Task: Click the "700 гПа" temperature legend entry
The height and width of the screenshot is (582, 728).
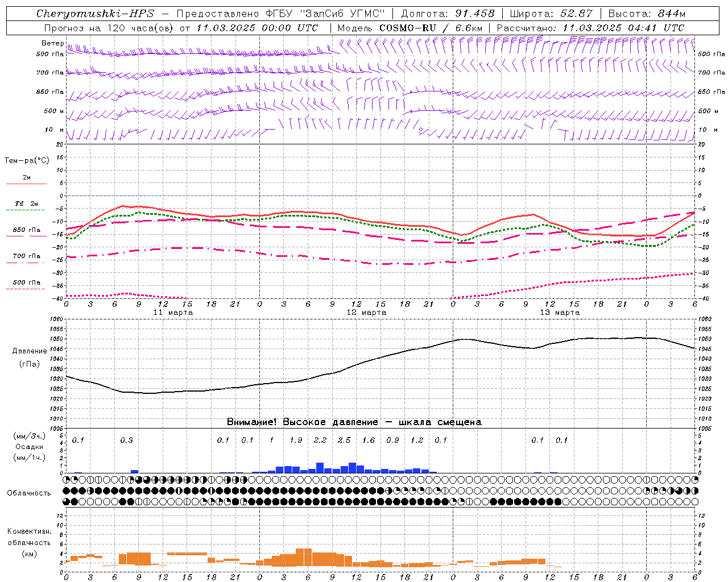Action: click(x=26, y=256)
